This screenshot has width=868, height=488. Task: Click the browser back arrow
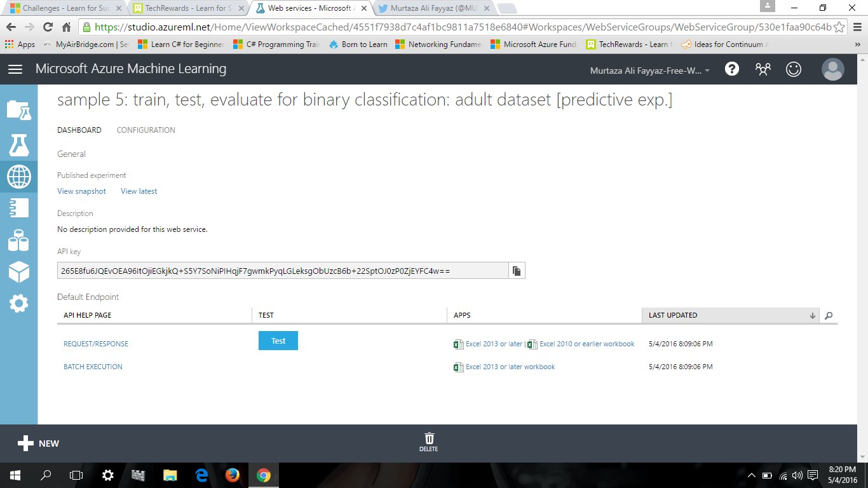tap(11, 27)
